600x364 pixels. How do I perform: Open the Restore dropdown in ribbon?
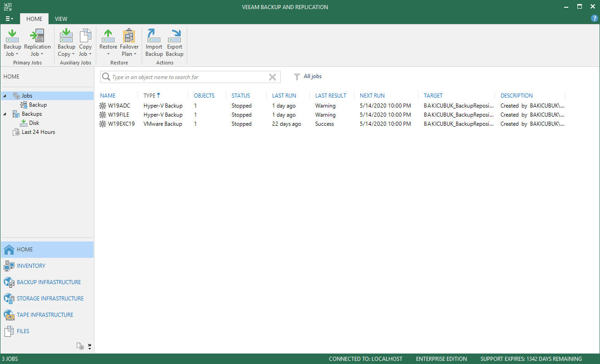108,54
